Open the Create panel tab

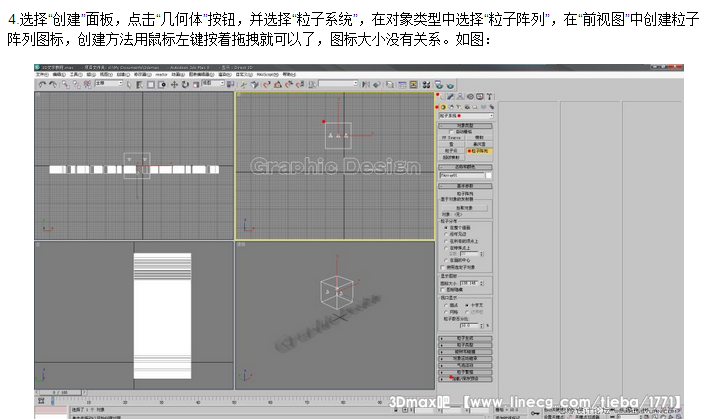point(441,98)
